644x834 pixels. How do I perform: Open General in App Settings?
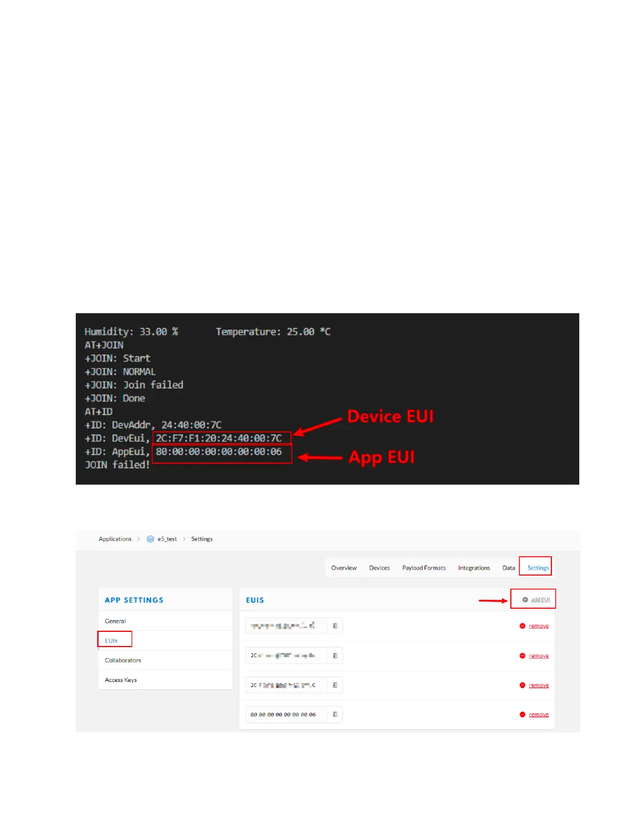coord(165,621)
